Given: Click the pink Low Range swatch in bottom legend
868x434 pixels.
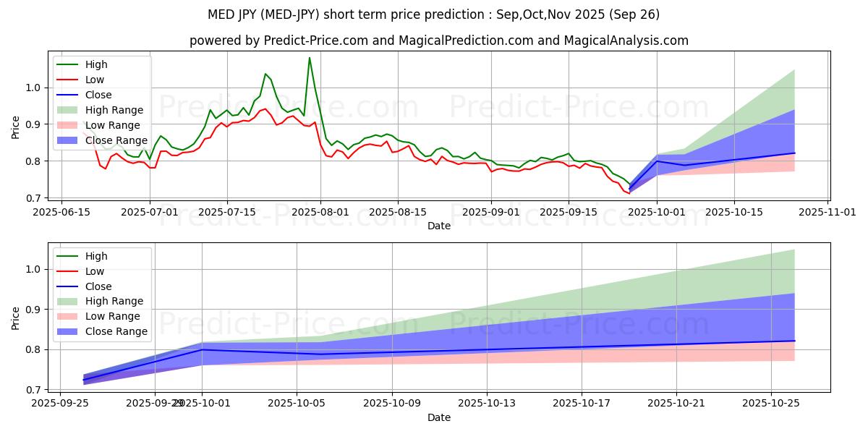Looking at the screenshot, I should coord(69,317).
